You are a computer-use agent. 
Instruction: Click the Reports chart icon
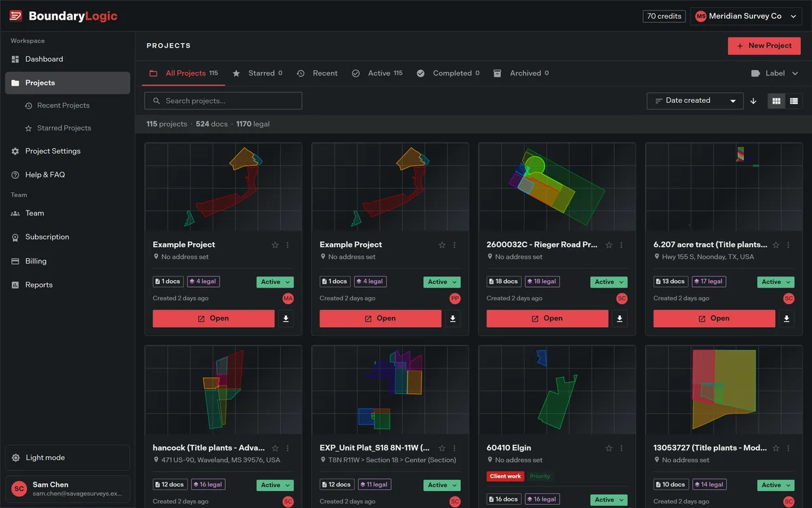coord(15,285)
